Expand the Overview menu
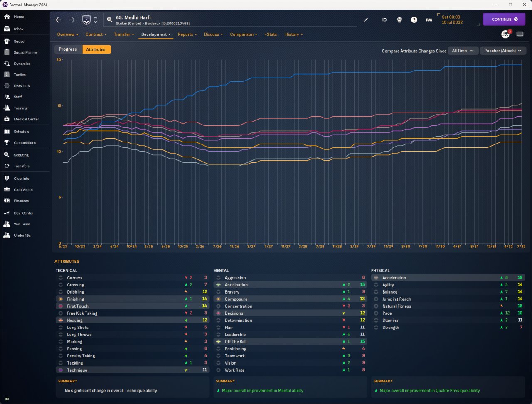Image resolution: width=532 pixels, height=404 pixels. (x=68, y=34)
